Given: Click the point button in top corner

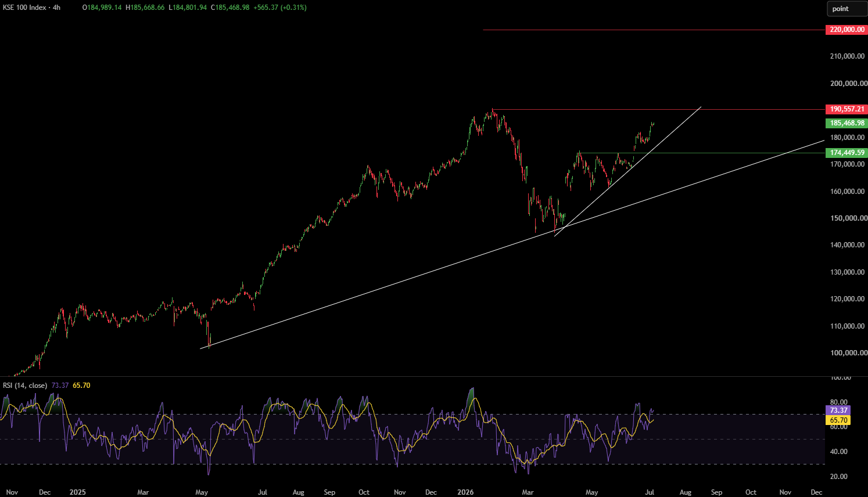Looking at the screenshot, I should point(847,9).
